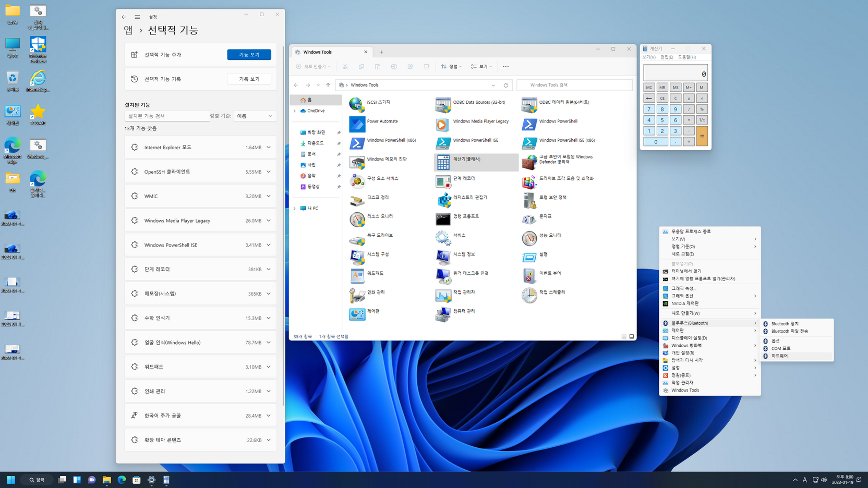Open 정렬 dropdown in Explorer toolbar
The height and width of the screenshot is (488, 868).
tap(451, 67)
